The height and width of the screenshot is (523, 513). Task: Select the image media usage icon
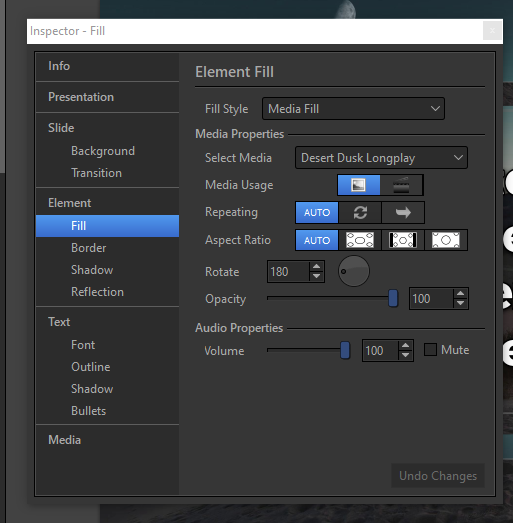click(x=359, y=185)
